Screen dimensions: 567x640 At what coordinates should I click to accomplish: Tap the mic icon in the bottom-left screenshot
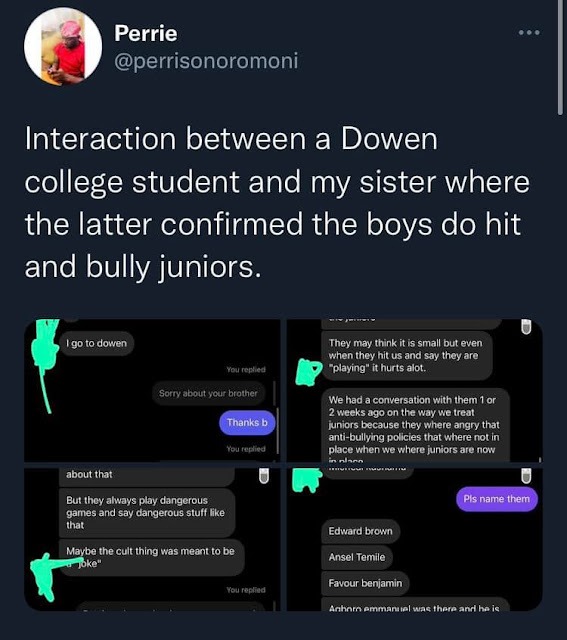[264, 476]
